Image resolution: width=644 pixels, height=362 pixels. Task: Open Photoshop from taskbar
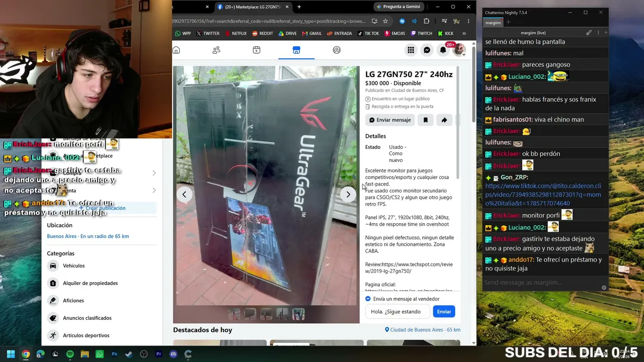(x=114, y=354)
